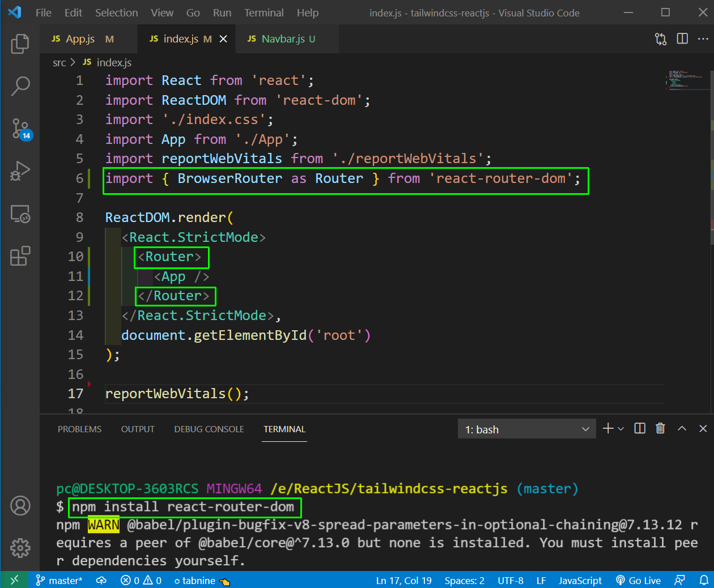Click 'document.getElementById' on line 14
Screen dimensions: 714x588
[x=214, y=335]
